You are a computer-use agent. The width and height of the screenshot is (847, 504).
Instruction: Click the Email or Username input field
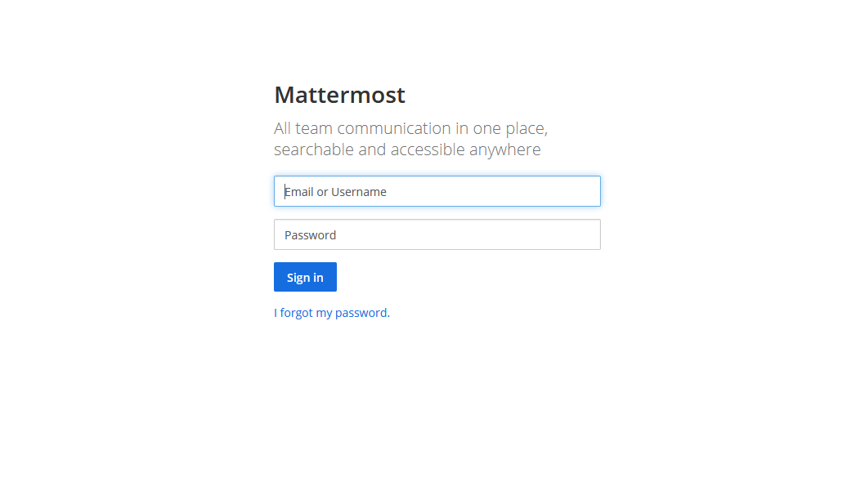point(437,191)
